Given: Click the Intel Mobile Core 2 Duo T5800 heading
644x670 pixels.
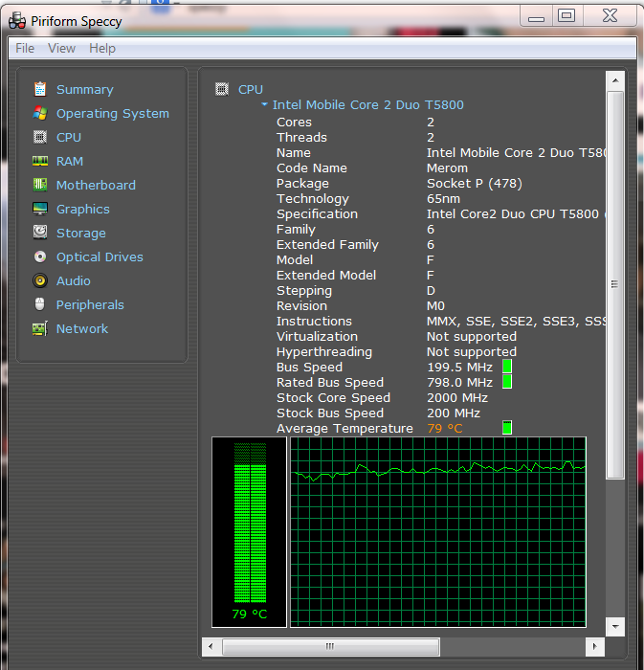Looking at the screenshot, I should tap(368, 105).
